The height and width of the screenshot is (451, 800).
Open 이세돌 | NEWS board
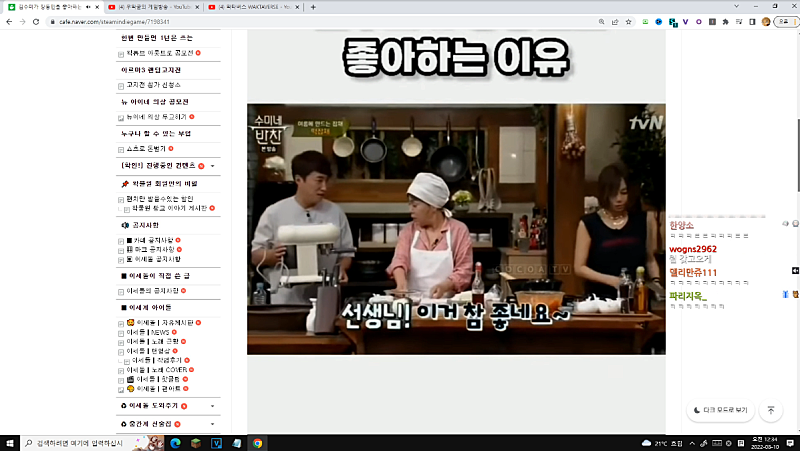(147, 332)
